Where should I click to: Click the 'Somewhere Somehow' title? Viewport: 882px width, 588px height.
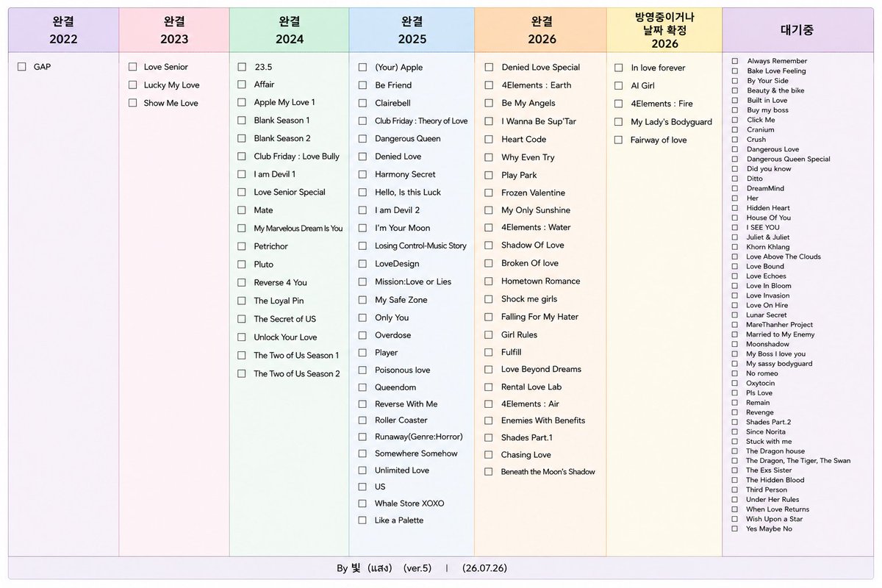coord(416,453)
